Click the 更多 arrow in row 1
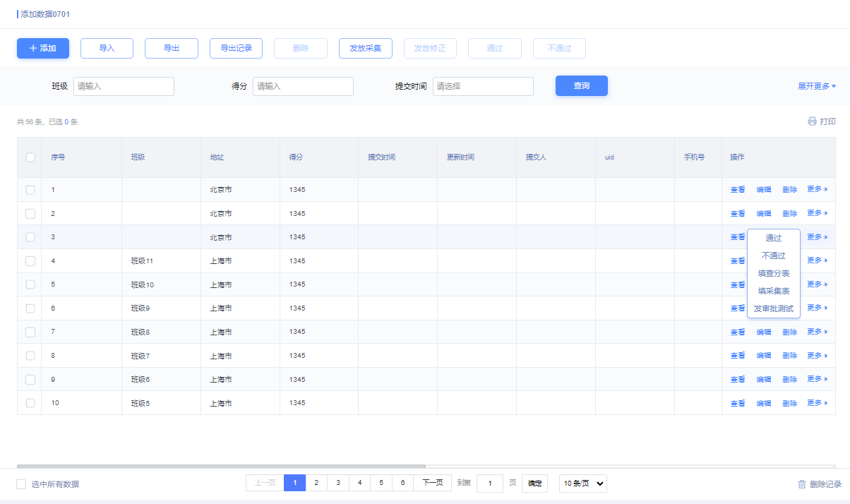This screenshot has width=850, height=504. [x=826, y=189]
